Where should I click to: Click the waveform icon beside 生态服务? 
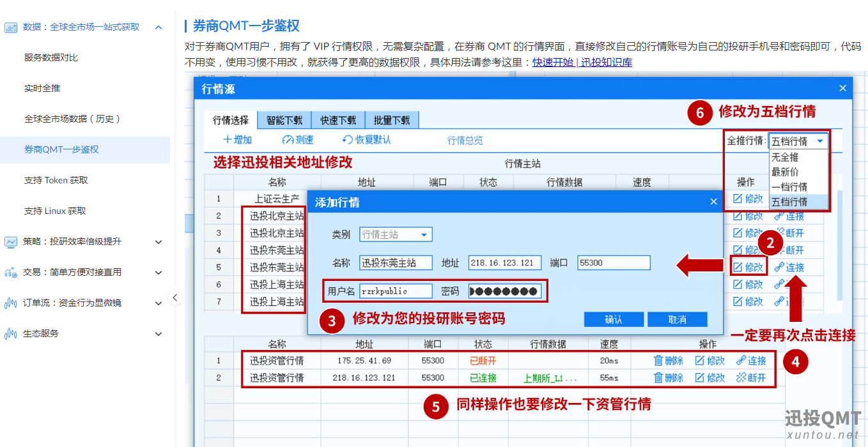(x=11, y=334)
